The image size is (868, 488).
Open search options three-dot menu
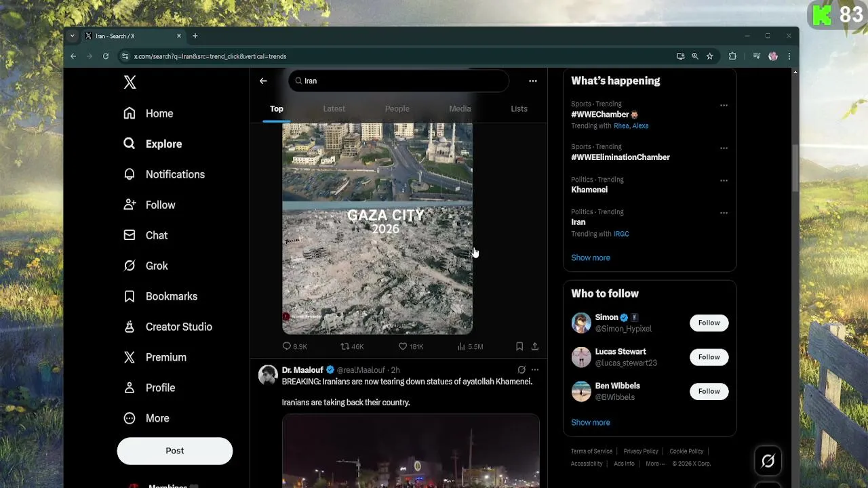point(533,81)
